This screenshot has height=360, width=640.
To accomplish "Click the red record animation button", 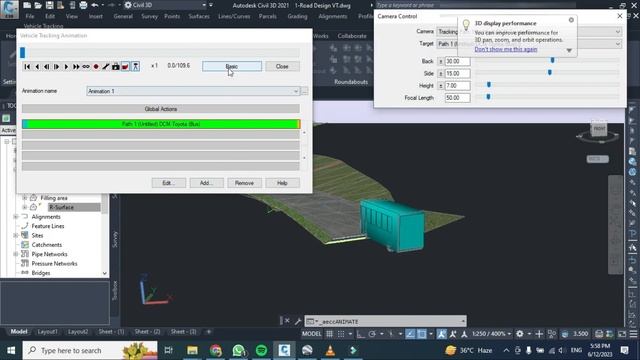I will coord(96,66).
